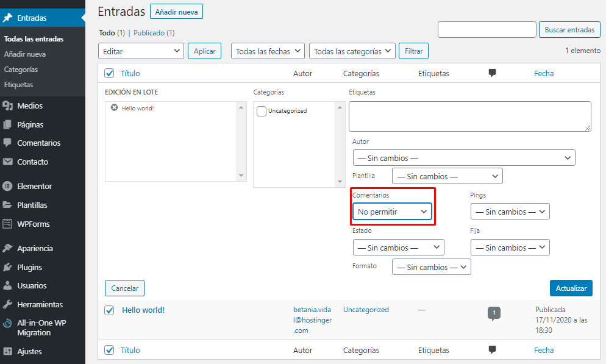Sort by Fecha in bottom header
Viewport: 606px width, 364px height.
544,350
